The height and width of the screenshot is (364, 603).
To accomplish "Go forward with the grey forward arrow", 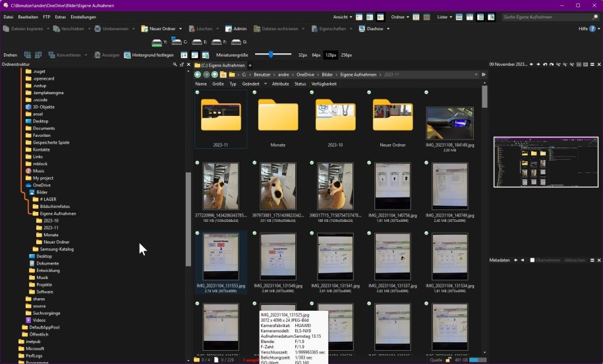I will coord(206,74).
